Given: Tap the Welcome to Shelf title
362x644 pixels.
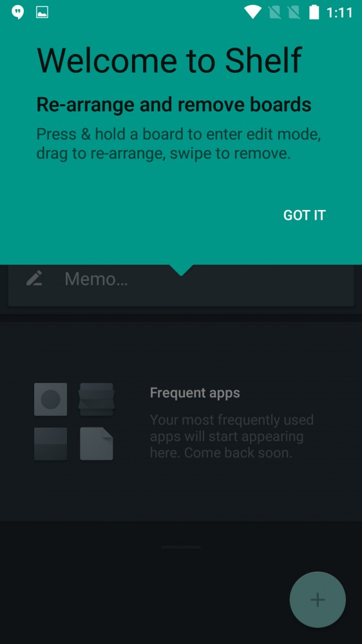Looking at the screenshot, I should [x=169, y=61].
